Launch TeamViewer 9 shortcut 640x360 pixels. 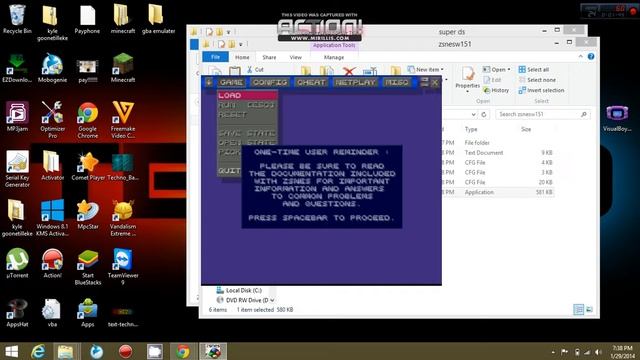(122, 266)
